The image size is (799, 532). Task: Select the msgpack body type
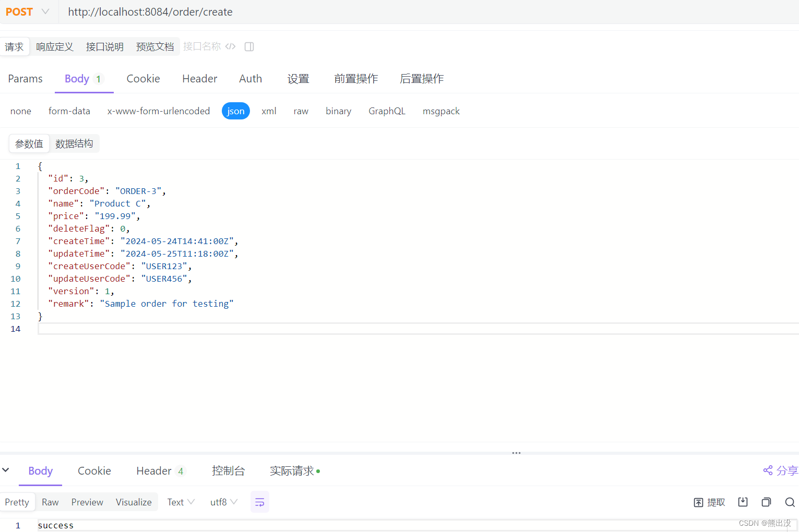pyautogui.click(x=441, y=111)
